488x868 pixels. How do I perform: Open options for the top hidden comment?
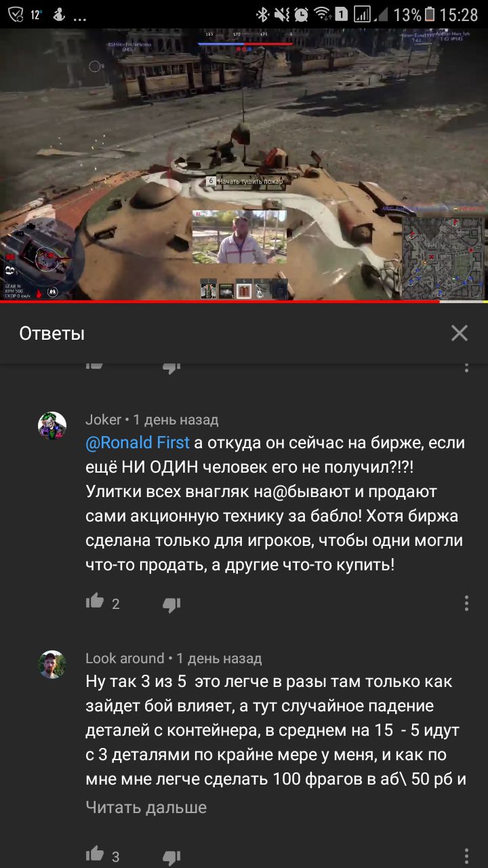pyautogui.click(x=466, y=367)
